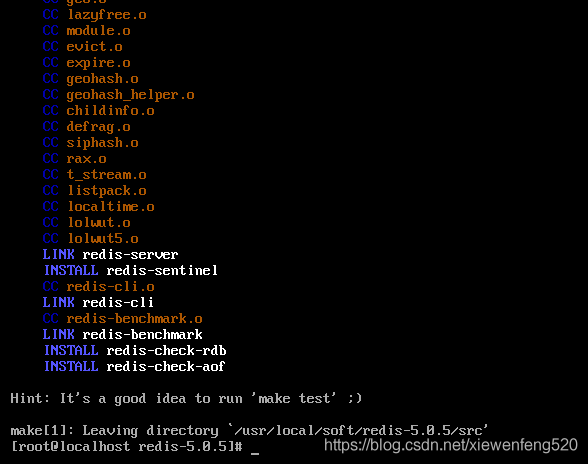Click the root@localhost shell prompt
This screenshot has height=464, width=588.
[127, 446]
